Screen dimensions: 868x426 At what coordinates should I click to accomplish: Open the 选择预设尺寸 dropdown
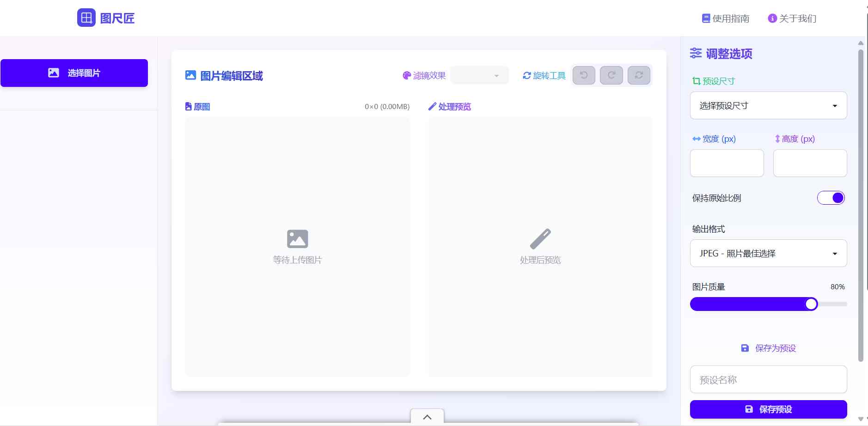click(768, 105)
